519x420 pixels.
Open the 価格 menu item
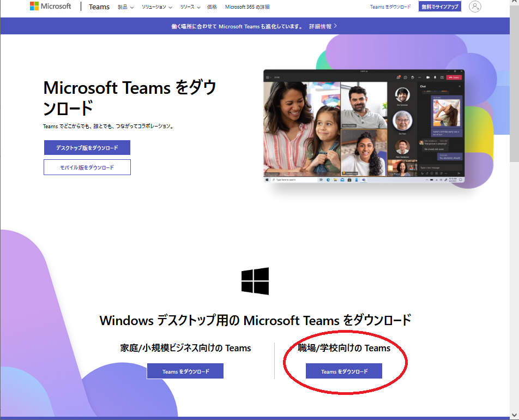(212, 7)
